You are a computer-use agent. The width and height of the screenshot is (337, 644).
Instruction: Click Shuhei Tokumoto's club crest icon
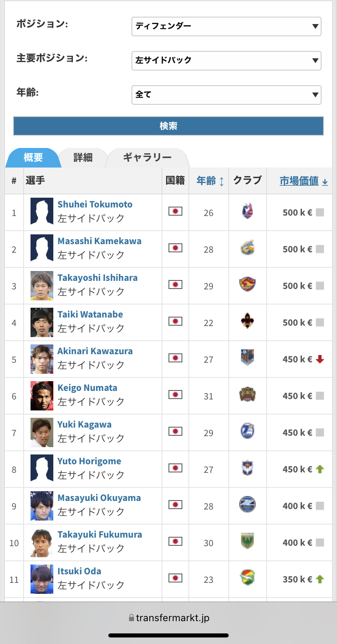click(247, 212)
